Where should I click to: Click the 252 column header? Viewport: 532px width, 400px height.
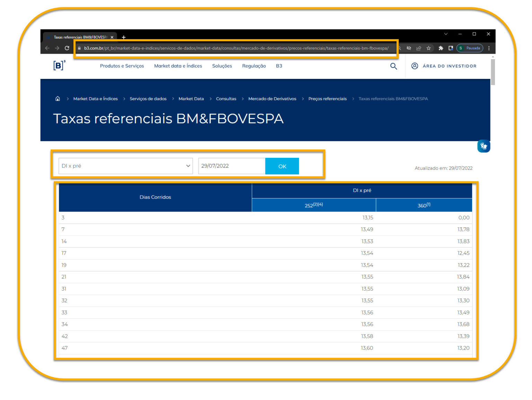(x=314, y=205)
